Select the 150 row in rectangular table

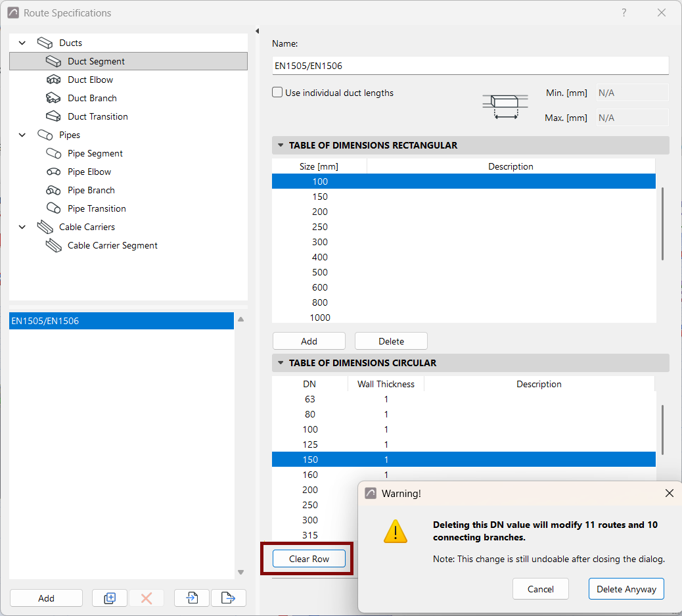[464, 197]
